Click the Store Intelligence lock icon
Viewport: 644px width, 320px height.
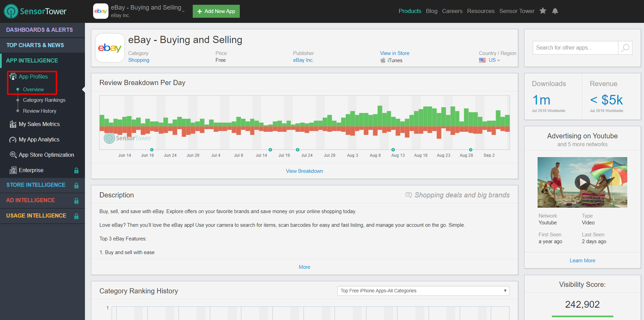pos(76,185)
